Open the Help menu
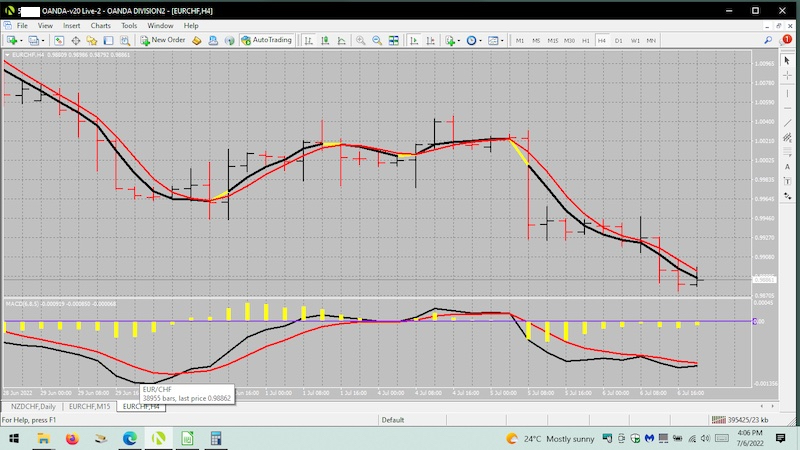 [191, 26]
